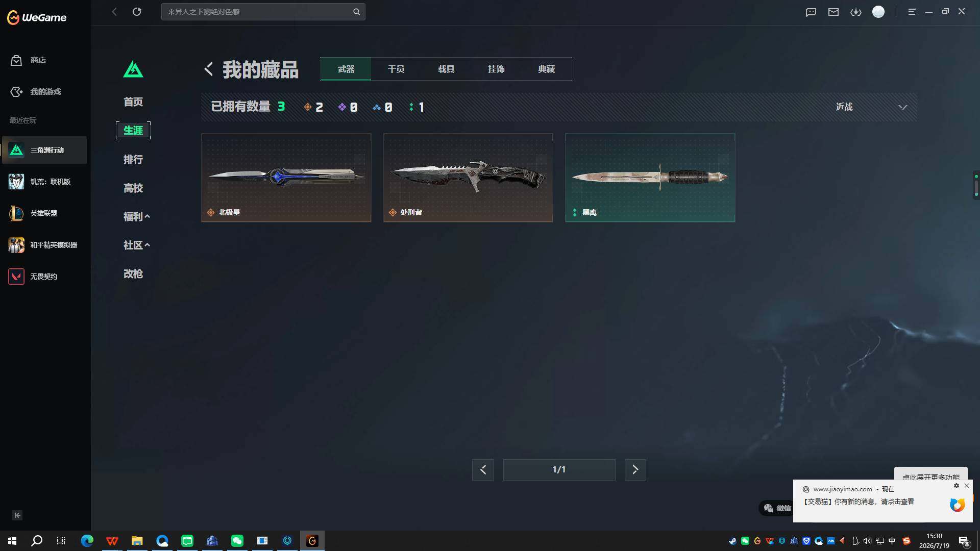Open the user avatar profile
Viewport: 980px width, 551px height.
coord(878,12)
